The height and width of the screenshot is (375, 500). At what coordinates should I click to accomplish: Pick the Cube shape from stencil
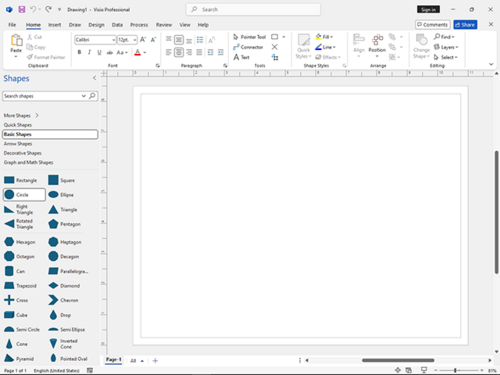click(16, 315)
